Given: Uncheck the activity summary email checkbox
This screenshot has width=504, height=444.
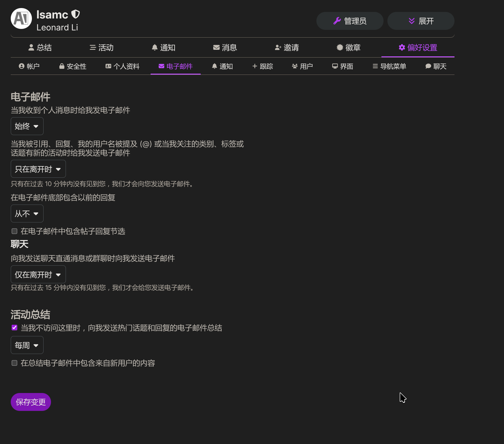Looking at the screenshot, I should tap(14, 328).
